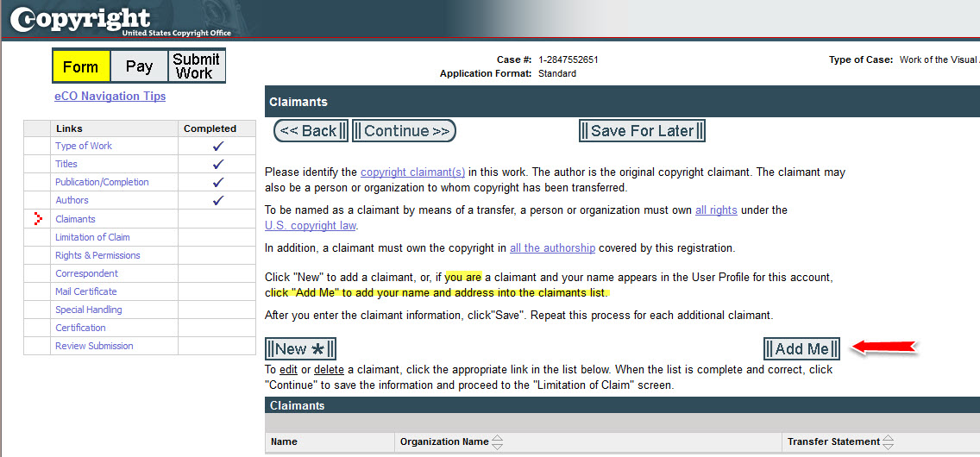Open Review Submission link
Viewport: 980px width, 457px height.
[94, 346]
